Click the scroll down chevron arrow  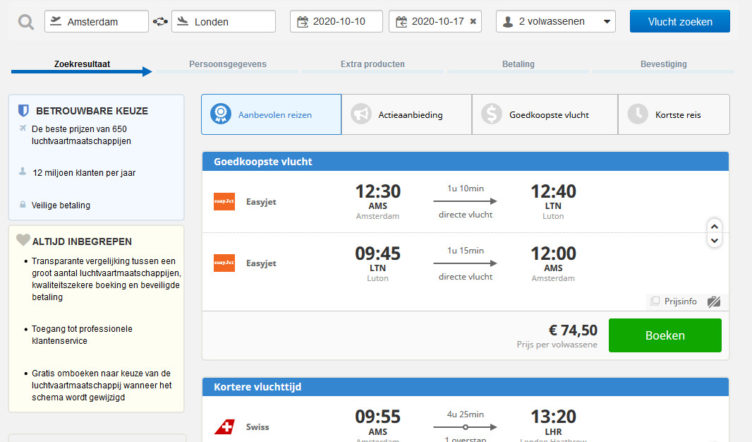[714, 241]
